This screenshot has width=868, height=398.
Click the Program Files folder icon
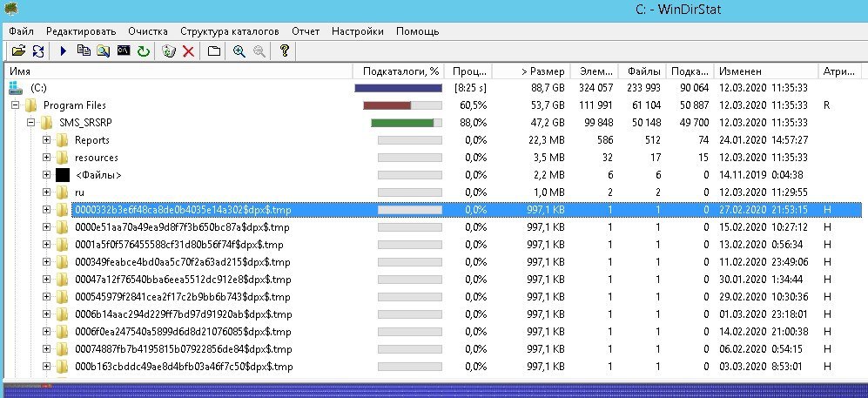[30, 105]
